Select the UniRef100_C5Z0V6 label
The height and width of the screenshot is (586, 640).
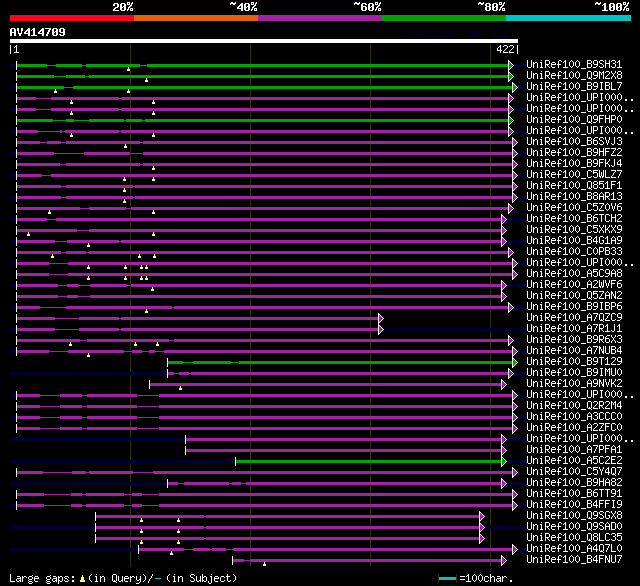coord(574,207)
